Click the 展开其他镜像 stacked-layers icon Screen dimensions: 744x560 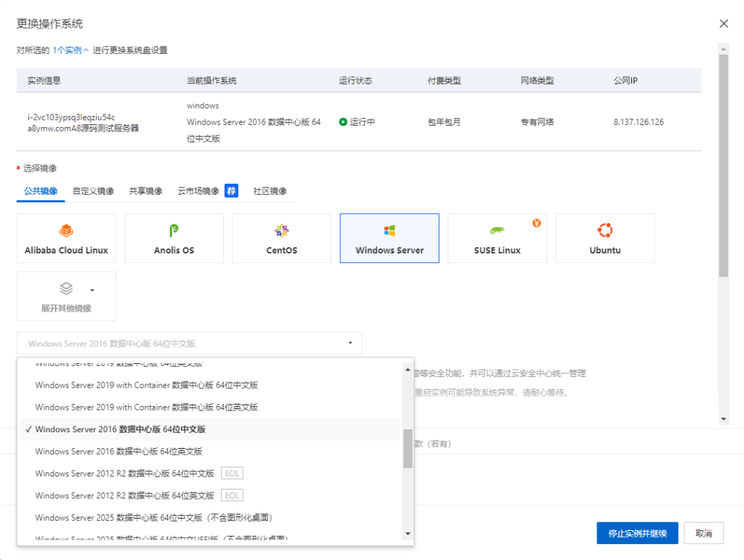tap(66, 288)
